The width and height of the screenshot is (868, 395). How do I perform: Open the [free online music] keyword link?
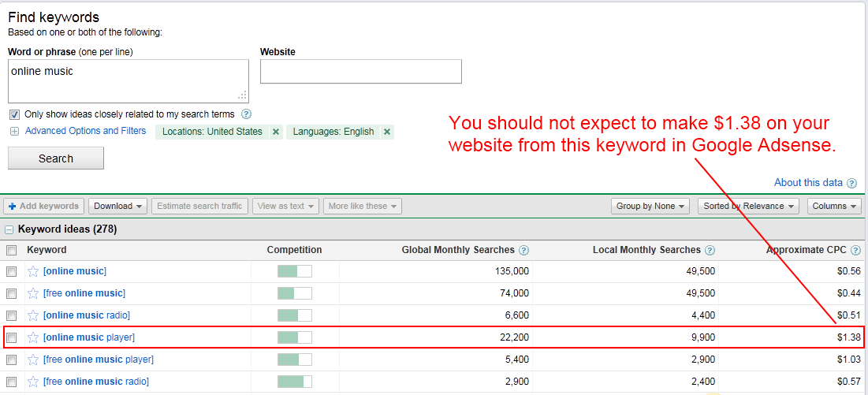[84, 293]
